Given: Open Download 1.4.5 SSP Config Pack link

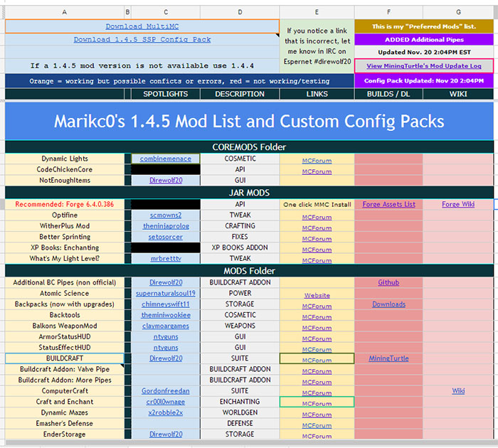Looking at the screenshot, I should [x=142, y=40].
